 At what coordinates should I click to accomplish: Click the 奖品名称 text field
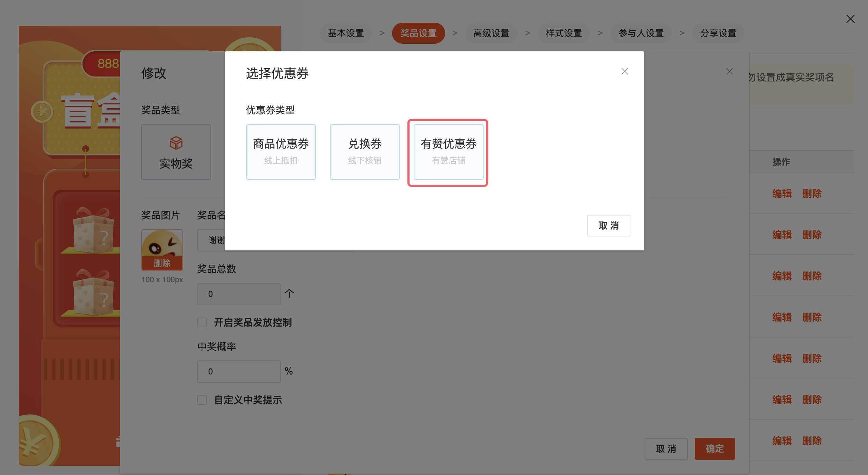(211, 240)
